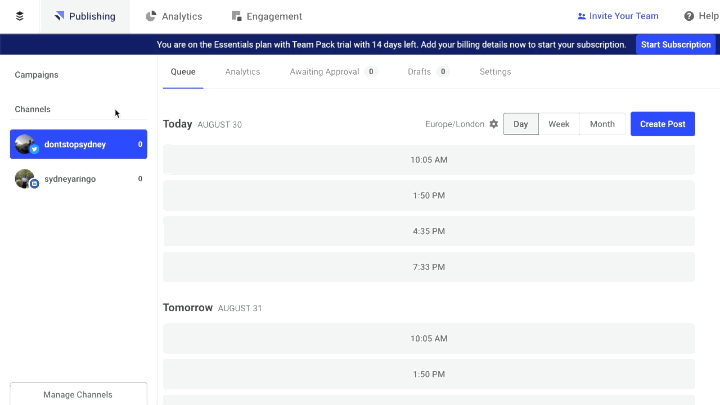Open Campaigns in the sidebar
This screenshot has width=720, height=405.
pyautogui.click(x=36, y=75)
